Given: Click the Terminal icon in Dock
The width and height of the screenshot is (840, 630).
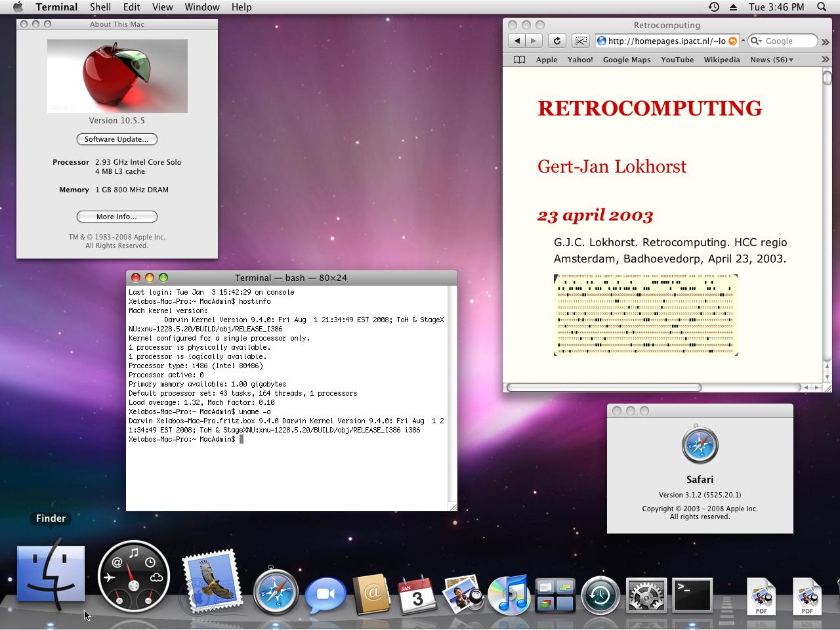Looking at the screenshot, I should (x=692, y=596).
